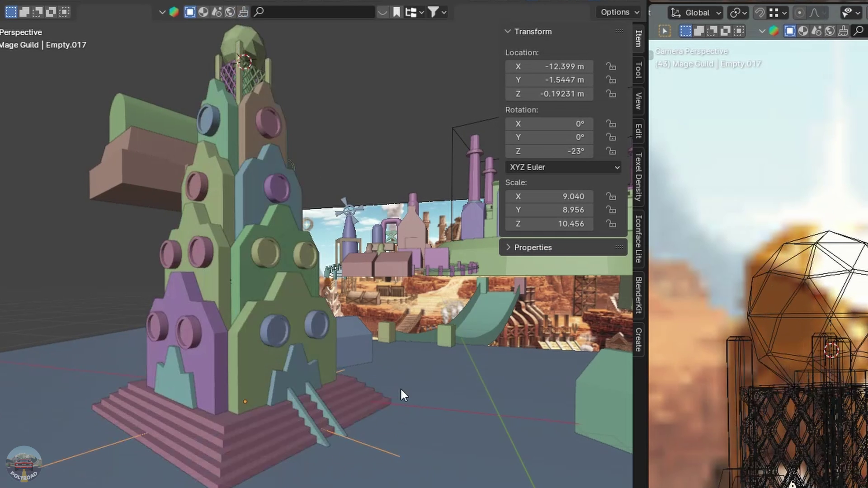
Task: Expand the Transform section header
Action: click(533, 31)
